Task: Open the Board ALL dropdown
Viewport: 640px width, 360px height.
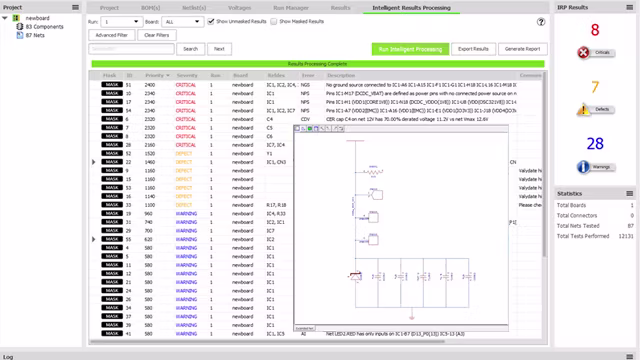Action: click(182, 22)
